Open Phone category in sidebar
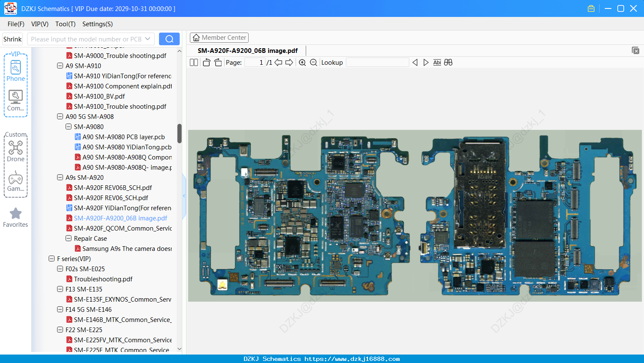This screenshot has height=363, width=644. coord(16,71)
